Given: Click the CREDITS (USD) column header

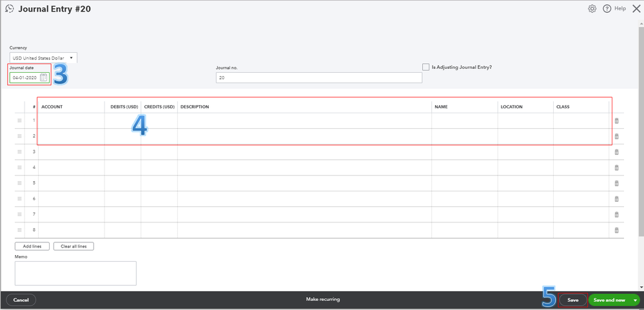Looking at the screenshot, I should point(159,107).
